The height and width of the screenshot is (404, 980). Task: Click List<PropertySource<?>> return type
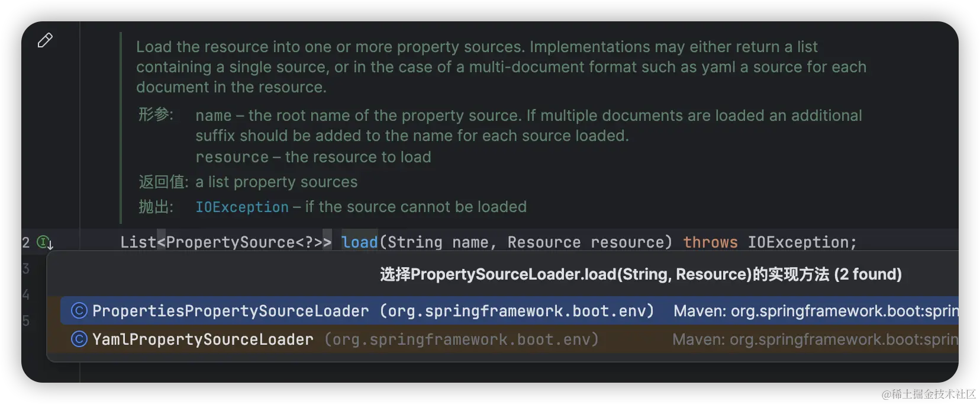226,242
